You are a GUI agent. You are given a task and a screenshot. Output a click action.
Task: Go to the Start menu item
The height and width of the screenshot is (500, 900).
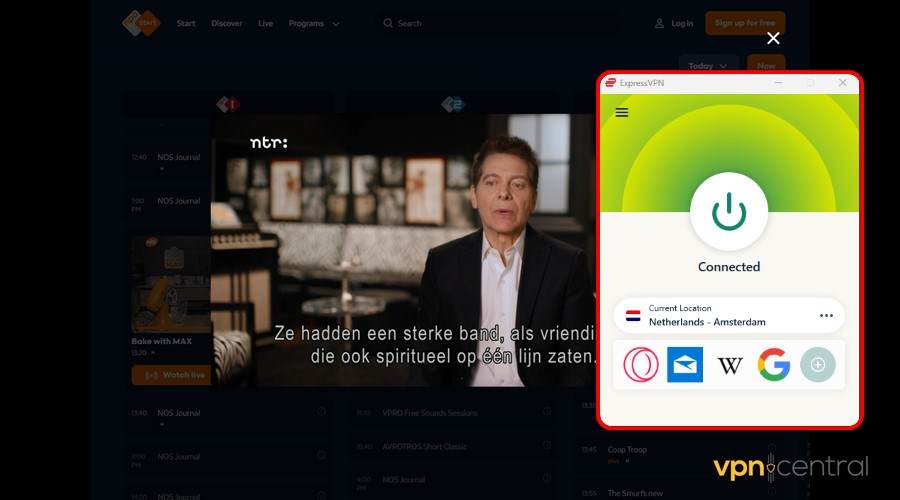(186, 24)
